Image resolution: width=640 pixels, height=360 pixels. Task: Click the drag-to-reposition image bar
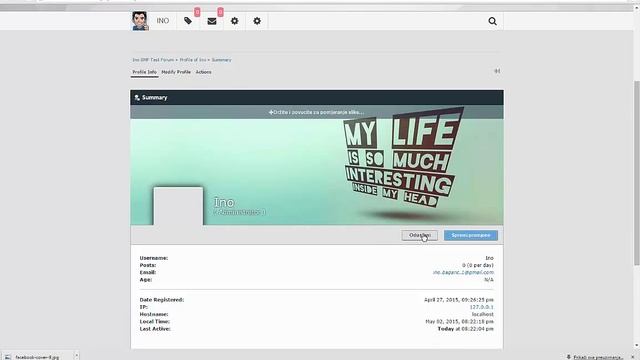tap(317, 112)
